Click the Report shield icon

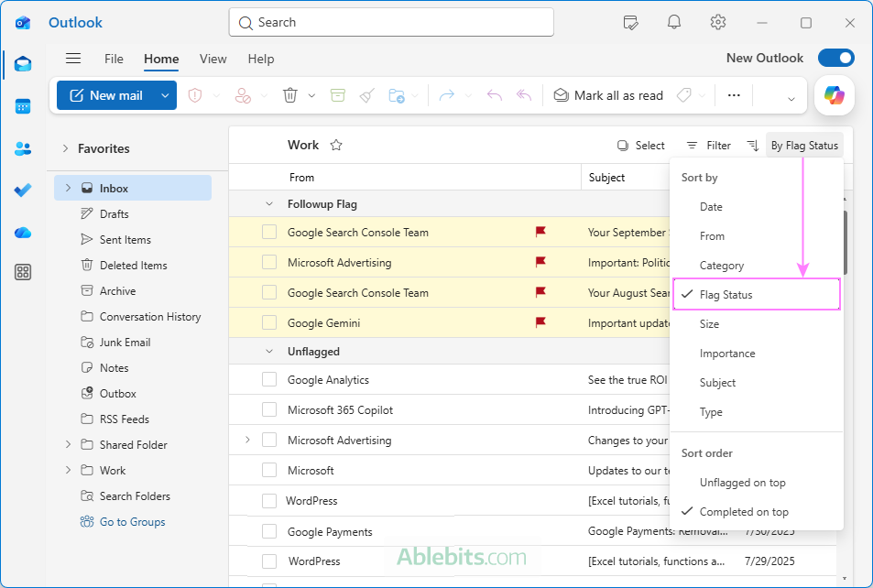[195, 95]
